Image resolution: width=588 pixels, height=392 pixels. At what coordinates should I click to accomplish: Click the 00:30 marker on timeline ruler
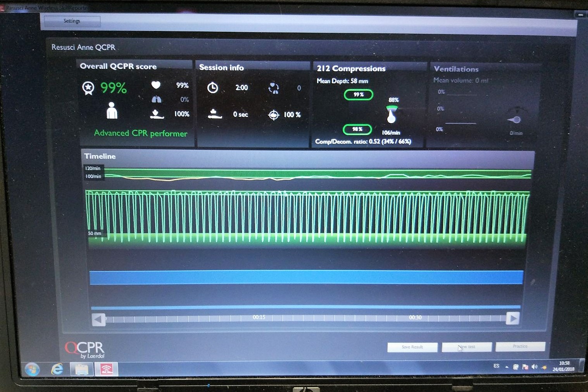click(x=415, y=317)
